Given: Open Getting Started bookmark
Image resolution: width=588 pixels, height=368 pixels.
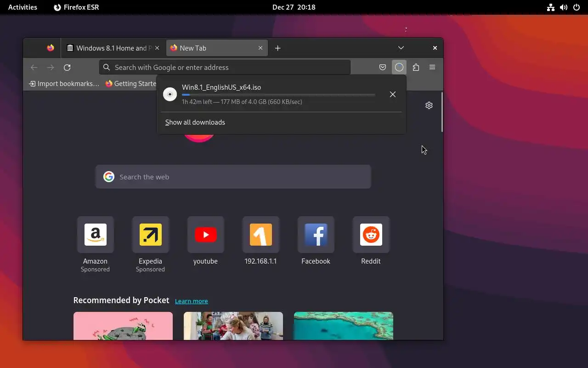Looking at the screenshot, I should coord(131,83).
